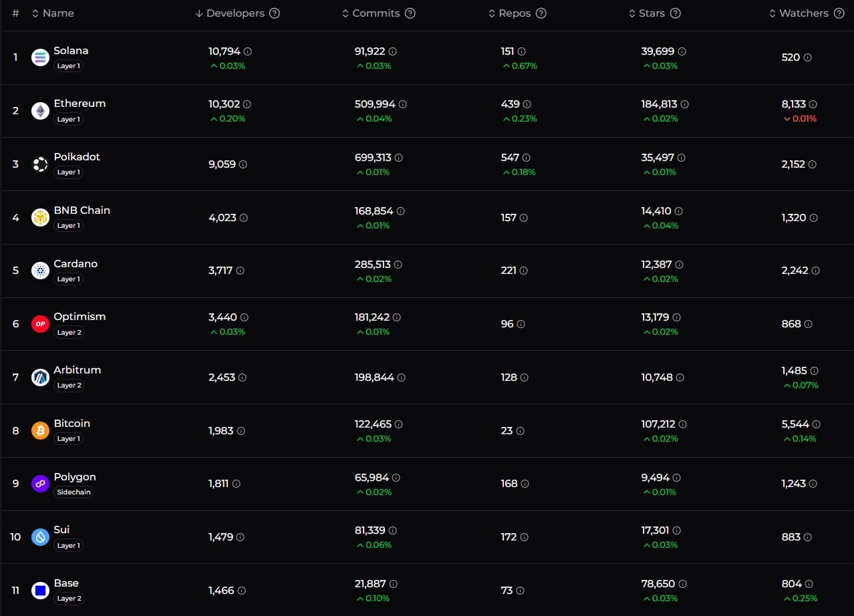Click the Solana logo icon
This screenshot has width=854, height=616.
pos(40,57)
